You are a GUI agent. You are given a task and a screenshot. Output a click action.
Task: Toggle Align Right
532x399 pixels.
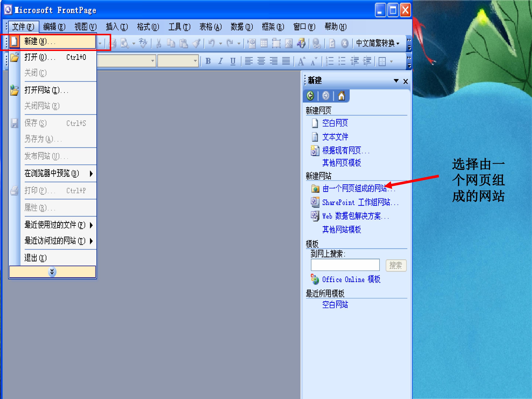[x=273, y=61]
